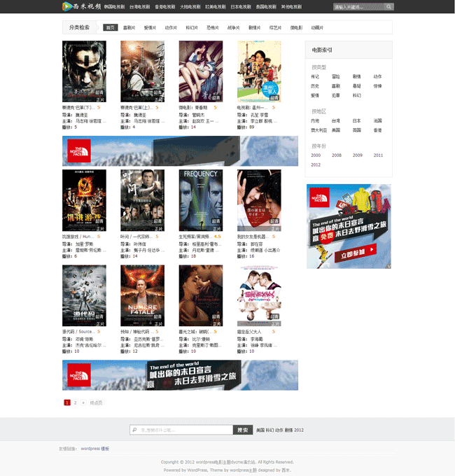Select the 综艺片 category tab
Viewport: 455px width, 476px height.
pos(275,27)
